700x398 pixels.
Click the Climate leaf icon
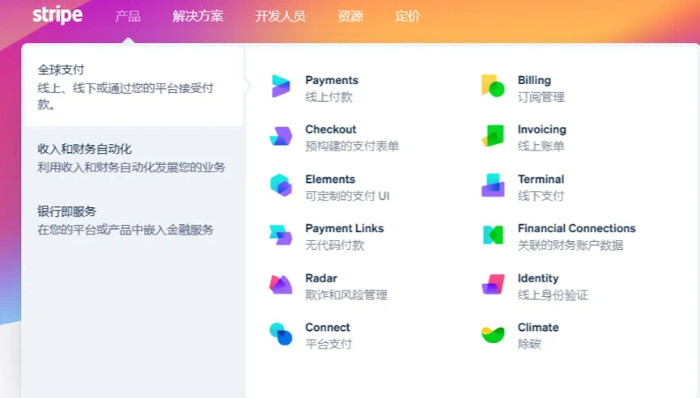coord(493,334)
